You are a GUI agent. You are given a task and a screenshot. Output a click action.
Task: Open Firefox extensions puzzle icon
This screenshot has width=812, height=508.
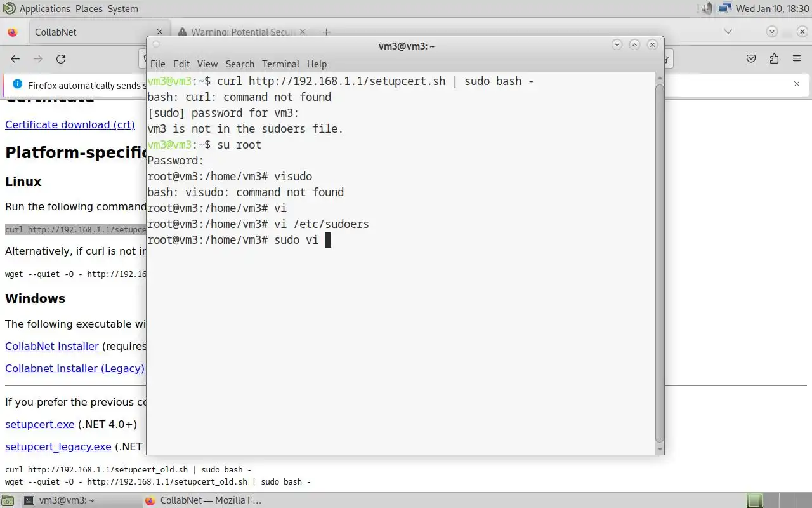tap(774, 58)
